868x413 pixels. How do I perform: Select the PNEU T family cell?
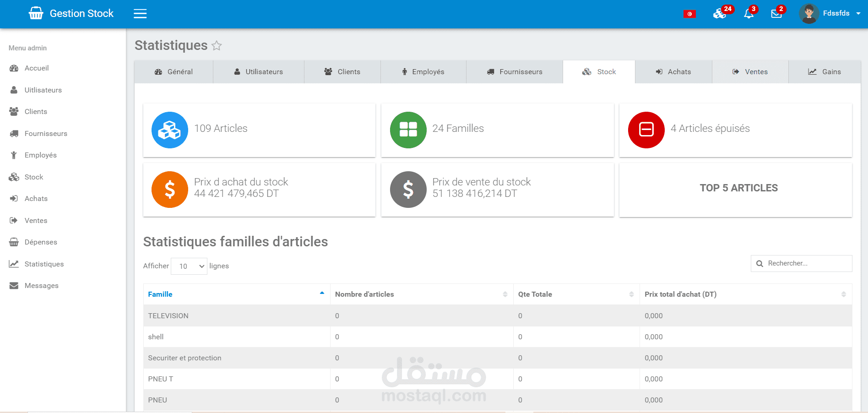tap(237, 379)
